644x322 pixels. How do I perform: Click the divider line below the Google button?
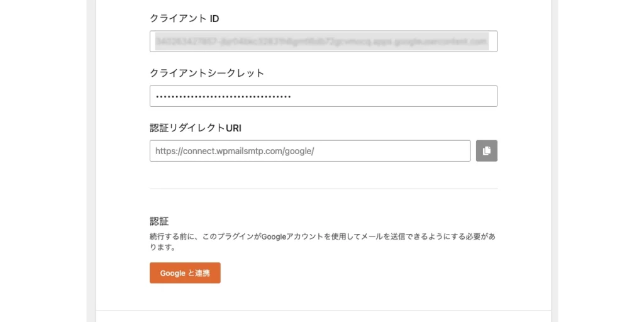[x=323, y=310]
